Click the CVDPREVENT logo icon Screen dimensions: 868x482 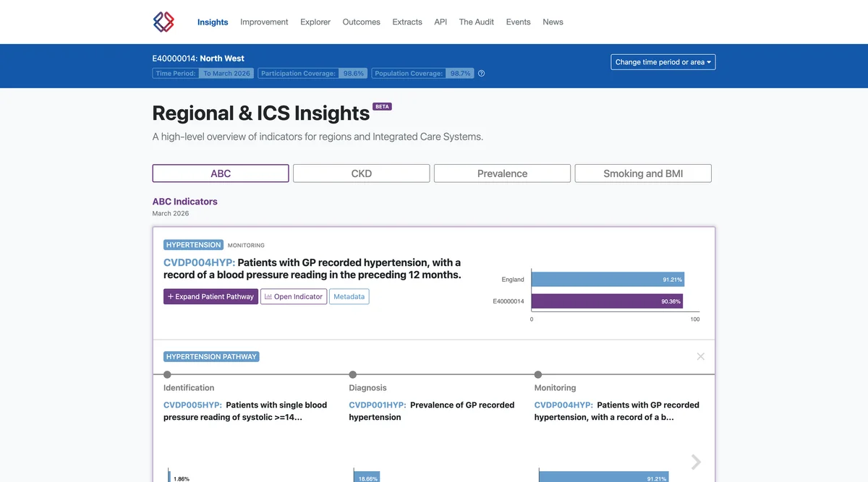[163, 22]
